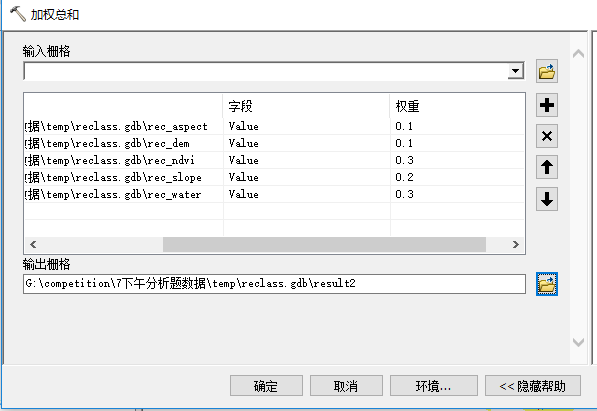Open the 环境... environment settings
This screenshot has height=411, width=597.
coord(434,386)
